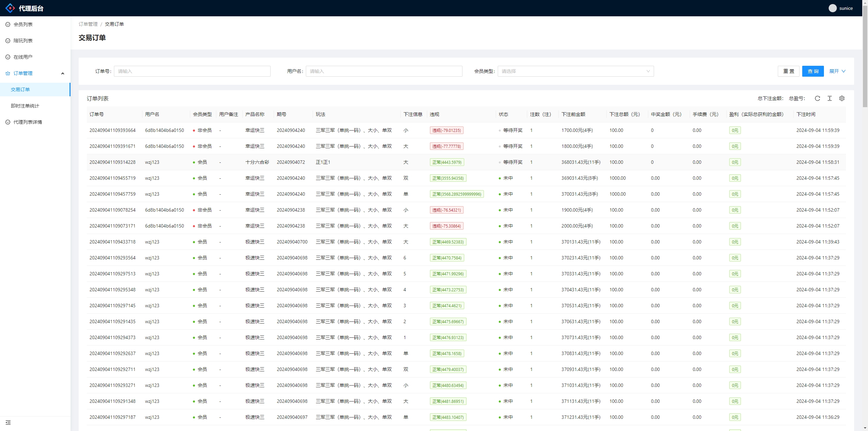This screenshot has height=431, width=868.
Task: Open the 会员类型 select dropdown
Action: pyautogui.click(x=575, y=71)
